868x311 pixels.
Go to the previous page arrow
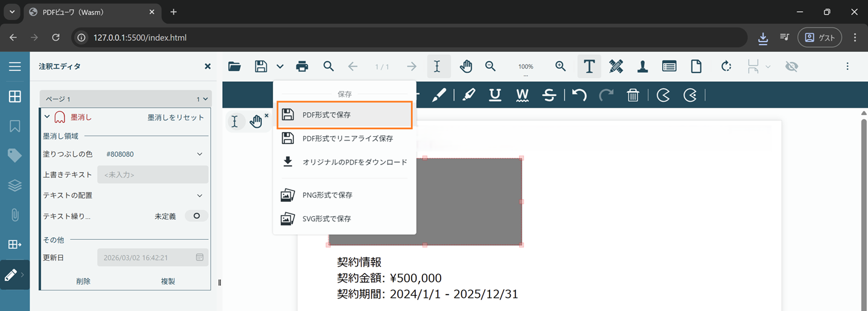(x=353, y=66)
